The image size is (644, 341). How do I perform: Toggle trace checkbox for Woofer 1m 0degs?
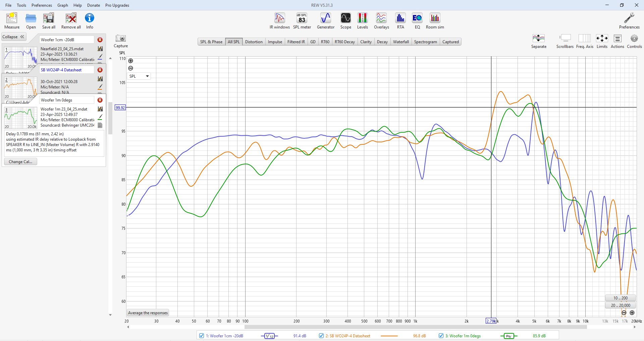[x=441, y=336]
